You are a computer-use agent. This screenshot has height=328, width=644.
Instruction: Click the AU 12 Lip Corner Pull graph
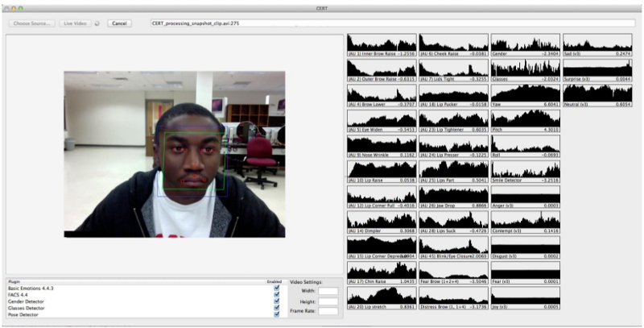click(x=382, y=197)
